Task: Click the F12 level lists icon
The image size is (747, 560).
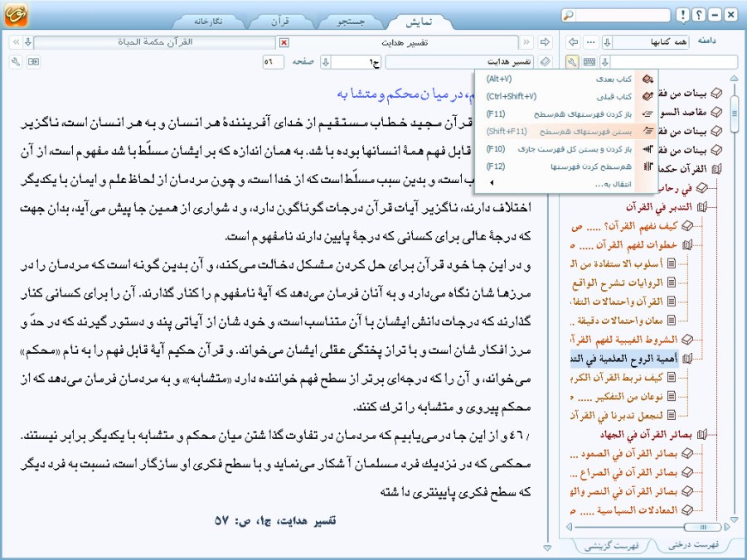Action: (648, 167)
